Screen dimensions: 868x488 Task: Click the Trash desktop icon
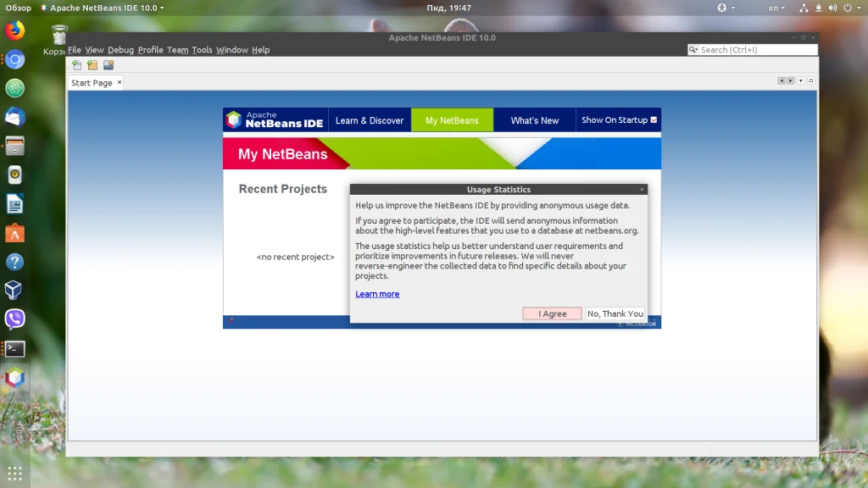[x=58, y=35]
